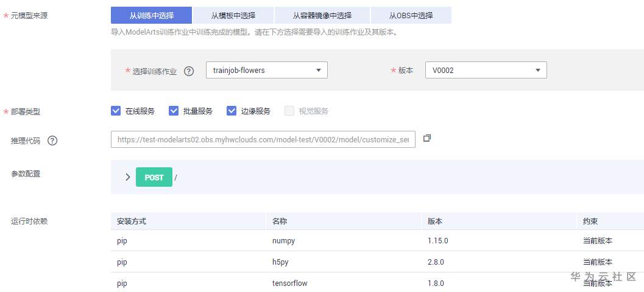Expand the POST parameter configuration row
Viewport: 644px width, 292px height.
point(128,177)
